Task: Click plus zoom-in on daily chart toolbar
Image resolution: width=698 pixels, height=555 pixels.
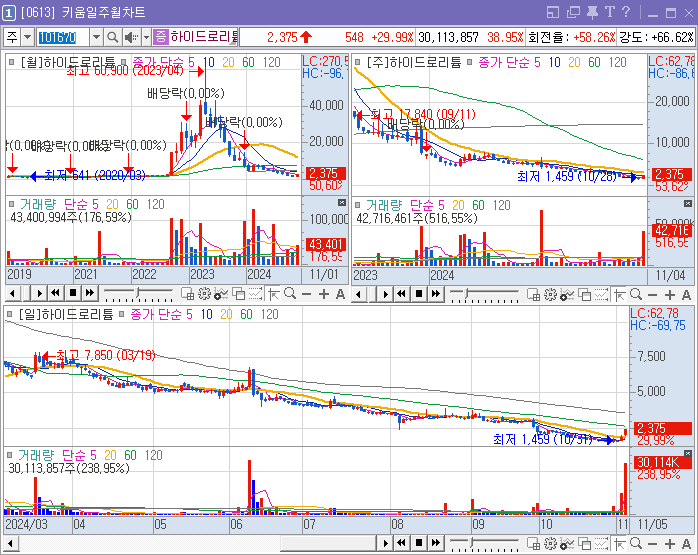Action: coord(670,544)
